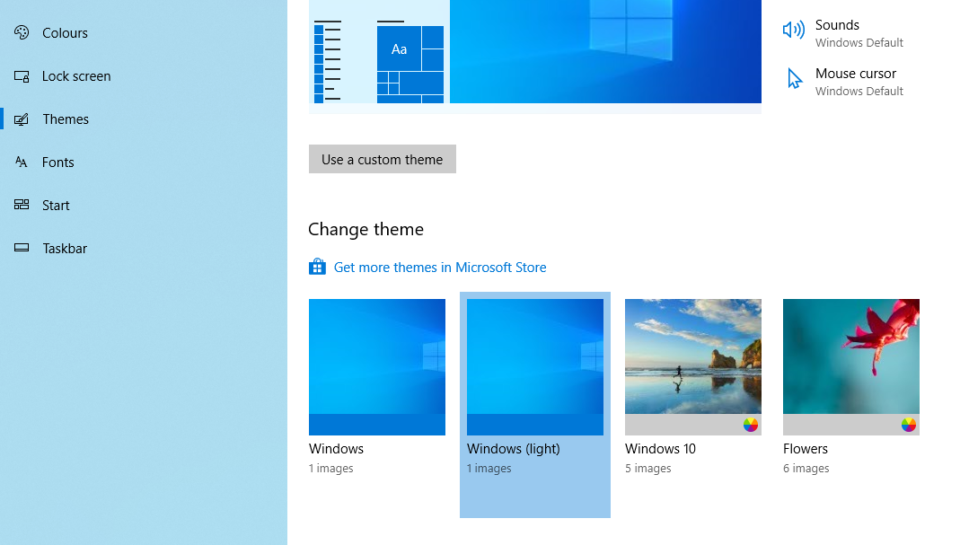This screenshot has height=545, width=960.
Task: Open Mouse cursor Windows Default option
Action: (844, 81)
